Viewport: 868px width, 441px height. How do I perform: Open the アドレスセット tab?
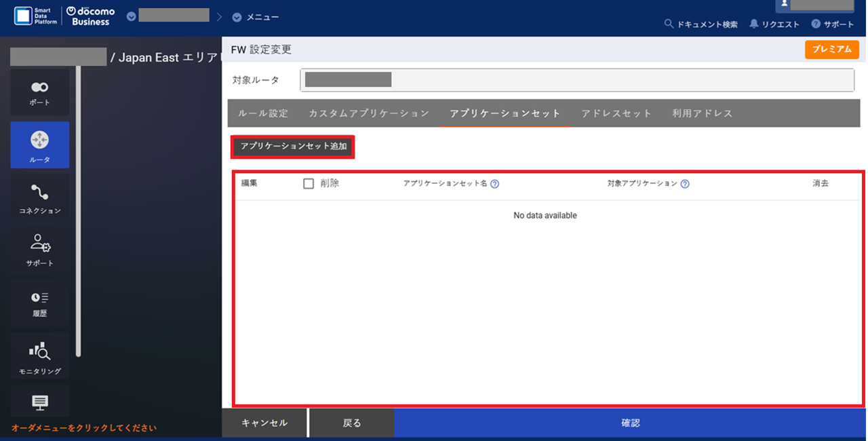click(x=616, y=113)
